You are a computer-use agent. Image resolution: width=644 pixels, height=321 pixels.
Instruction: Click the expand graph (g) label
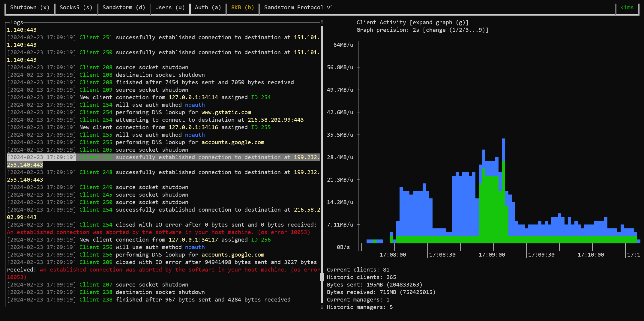439,22
